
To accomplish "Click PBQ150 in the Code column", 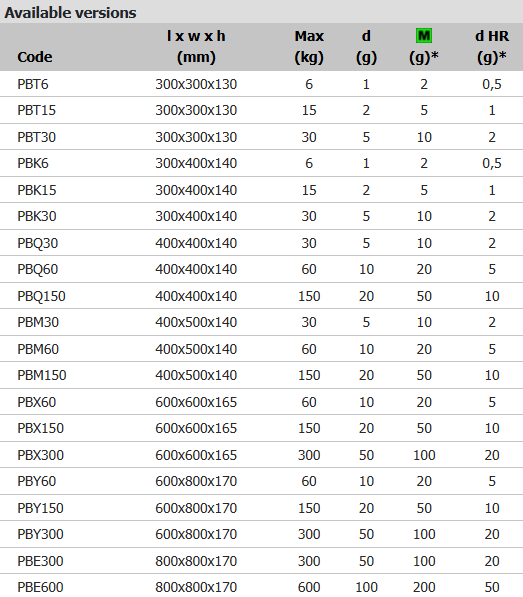I will coord(41,296).
